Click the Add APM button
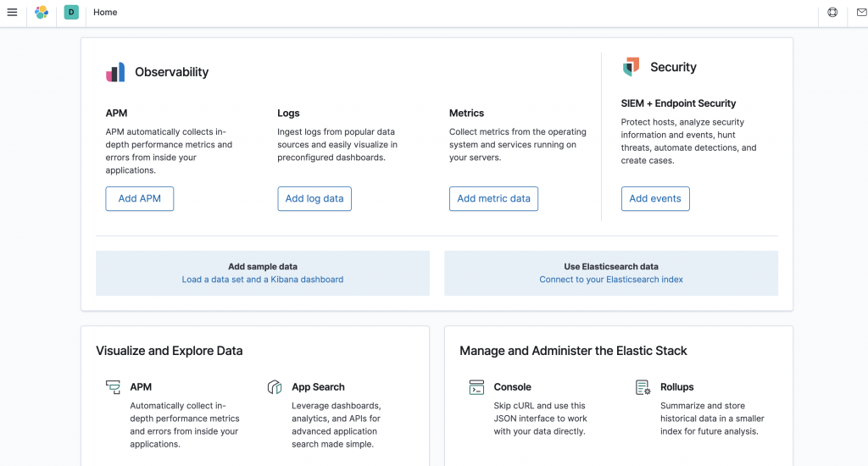The height and width of the screenshot is (466, 868). click(140, 199)
